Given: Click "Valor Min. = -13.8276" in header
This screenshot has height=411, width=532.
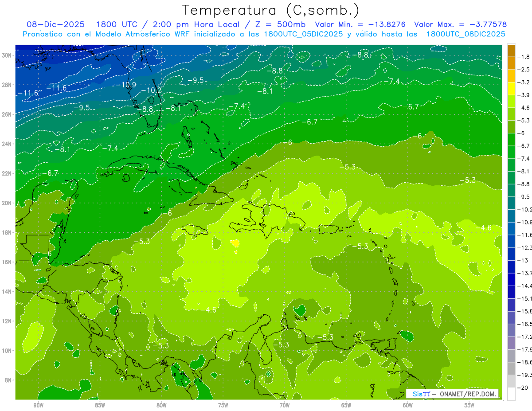Looking at the screenshot, I should pos(360,24).
